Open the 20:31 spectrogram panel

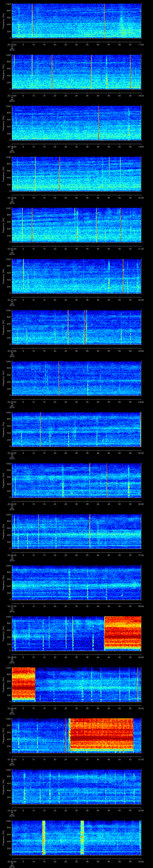pyautogui.click(x=76, y=786)
